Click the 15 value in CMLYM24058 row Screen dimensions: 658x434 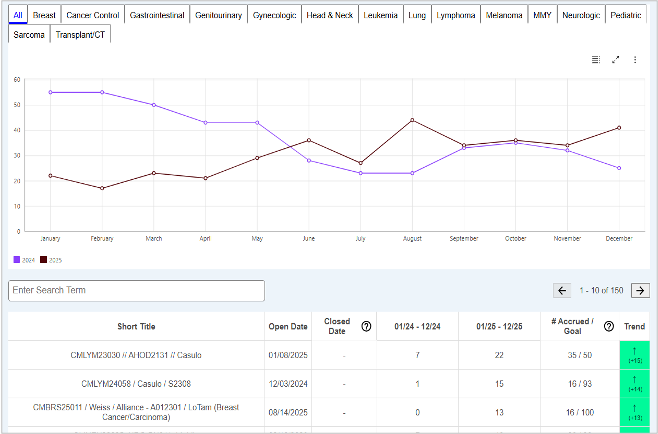click(499, 384)
